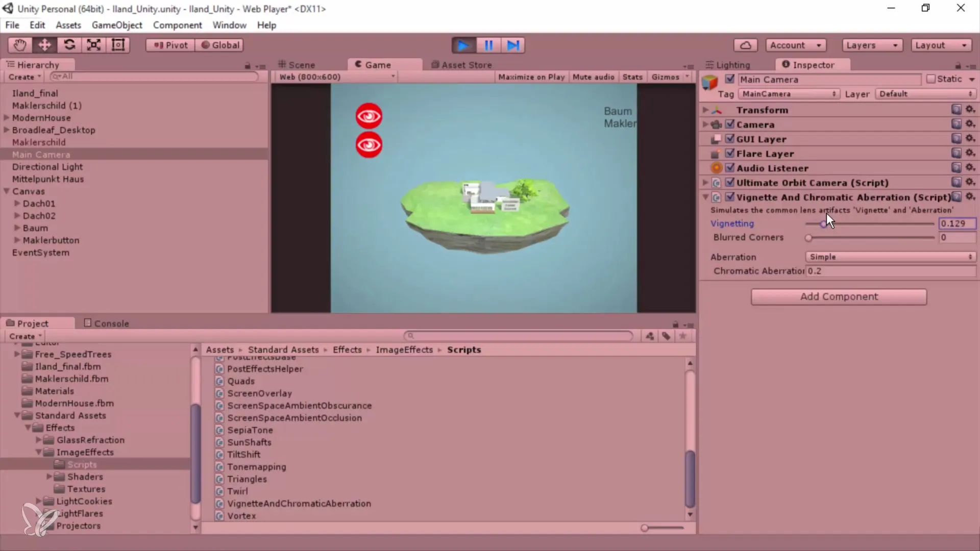This screenshot has width=980, height=551.
Task: Open the MainCamera Tag dropdown
Action: click(789, 94)
